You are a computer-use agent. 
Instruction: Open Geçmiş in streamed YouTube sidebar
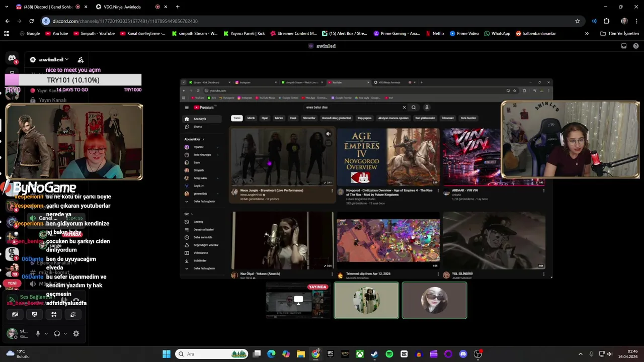(x=198, y=222)
